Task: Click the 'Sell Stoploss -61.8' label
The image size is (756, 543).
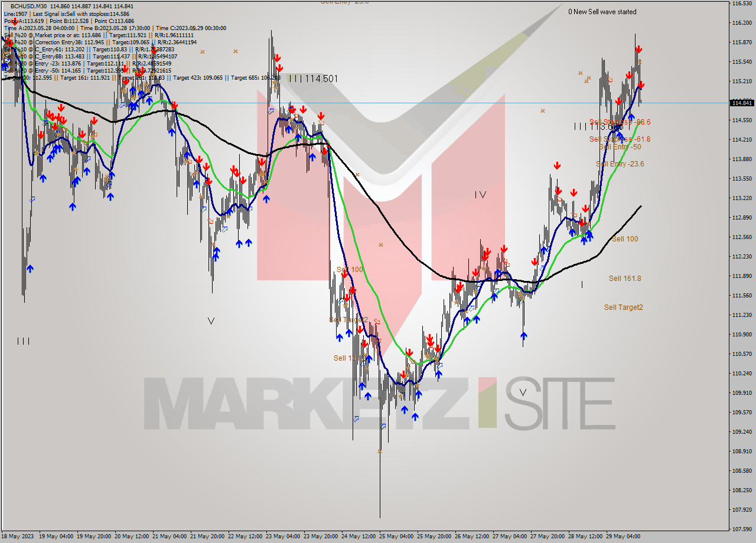Action: click(620, 139)
